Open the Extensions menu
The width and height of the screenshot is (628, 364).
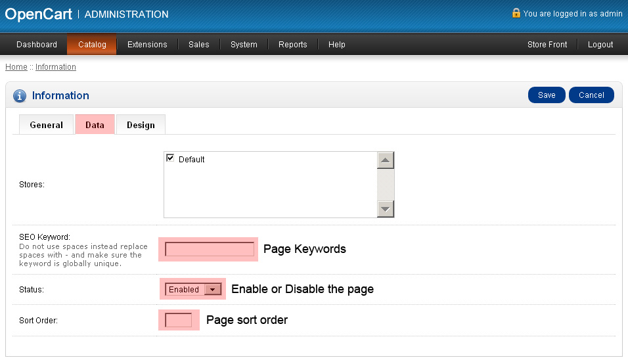(x=147, y=45)
